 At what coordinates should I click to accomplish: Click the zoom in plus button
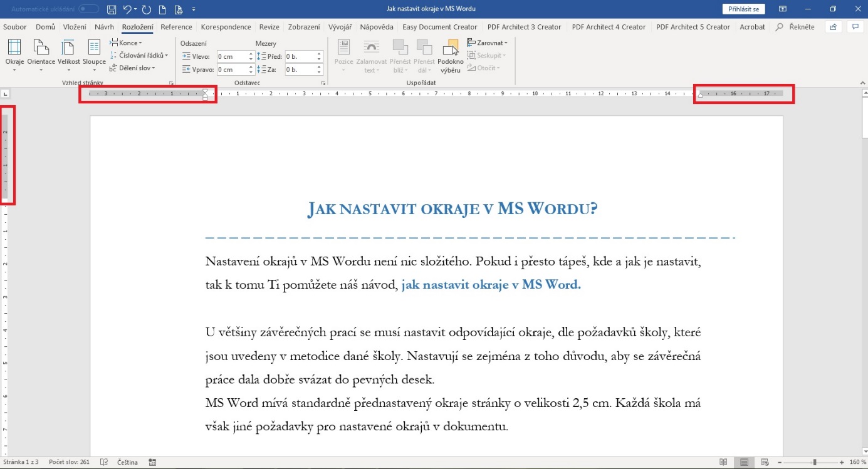click(x=842, y=462)
